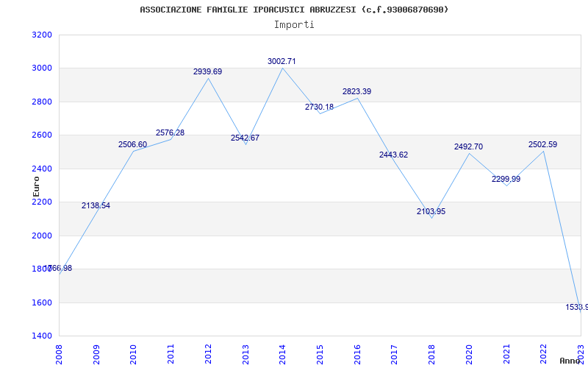Select the 1400 y-axis tick label

click(x=42, y=336)
